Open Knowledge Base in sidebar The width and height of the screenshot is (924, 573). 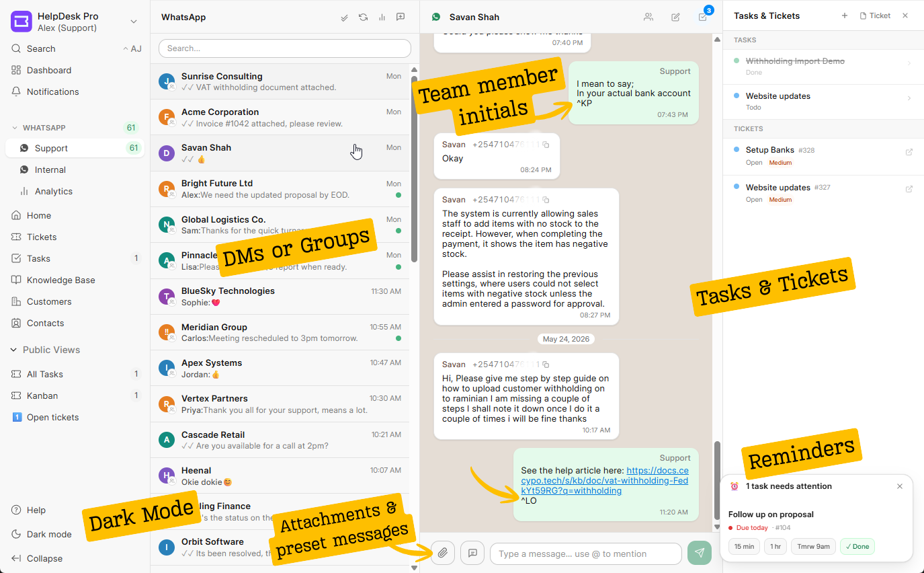(61, 280)
